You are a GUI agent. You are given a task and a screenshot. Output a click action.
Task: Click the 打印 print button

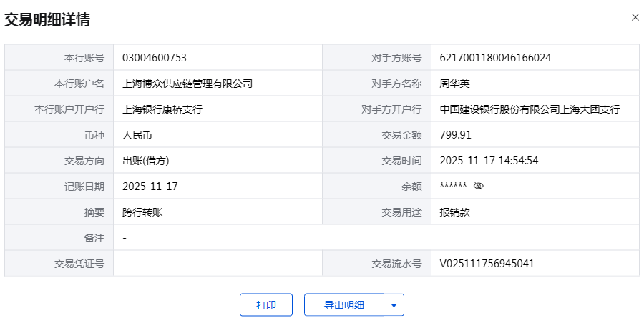pos(266,305)
